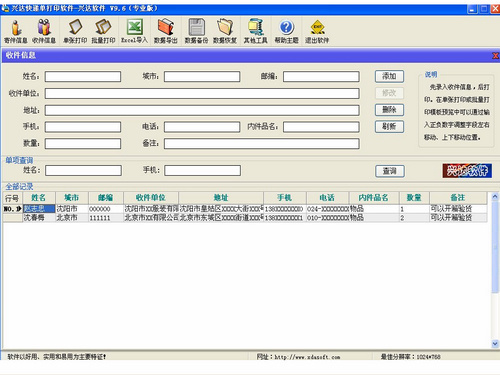
Task: Focus the 手机 mobile field in top form
Action: coord(83,127)
